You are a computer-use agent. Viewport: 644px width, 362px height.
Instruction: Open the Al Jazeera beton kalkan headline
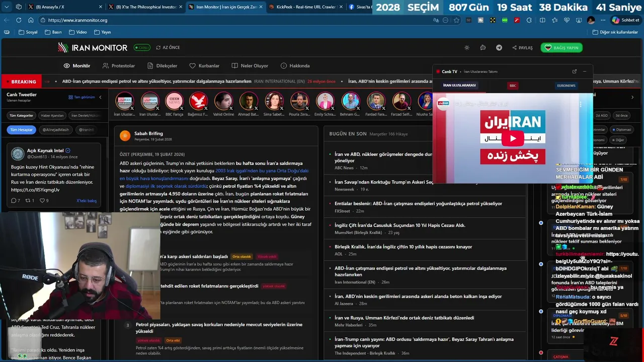(418, 297)
